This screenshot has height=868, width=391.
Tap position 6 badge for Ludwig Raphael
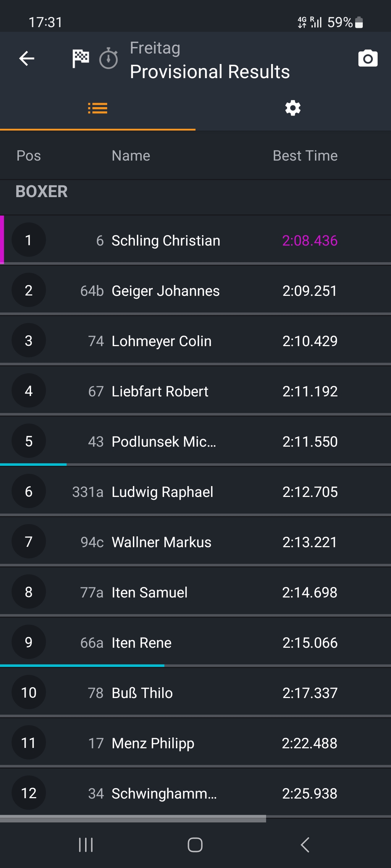tap(29, 492)
